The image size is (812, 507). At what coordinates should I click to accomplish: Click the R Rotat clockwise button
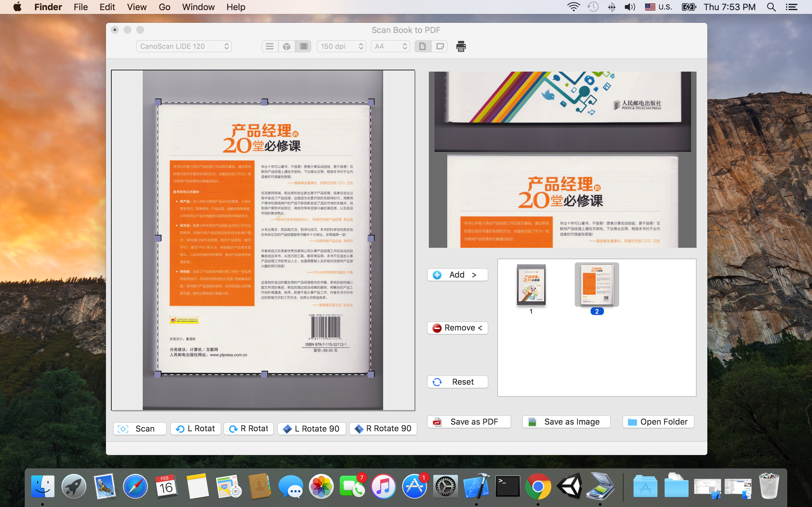(249, 428)
